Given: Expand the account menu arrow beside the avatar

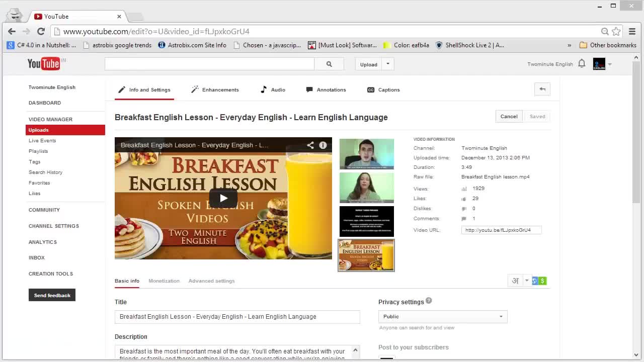Looking at the screenshot, I should point(610,64).
